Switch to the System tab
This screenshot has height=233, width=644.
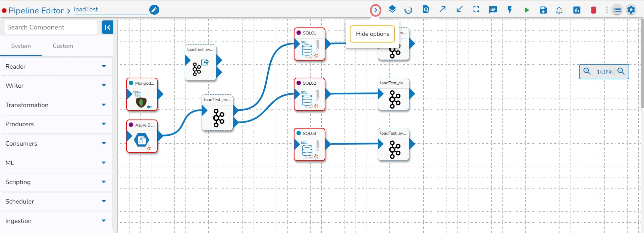pos(21,46)
